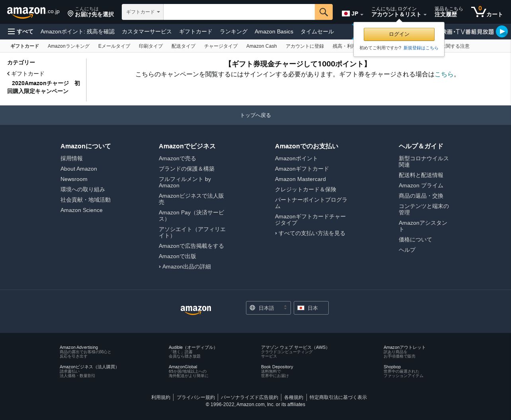Select Amazonランキング subnav tab
The height and width of the screenshot is (420, 511).
click(x=68, y=46)
